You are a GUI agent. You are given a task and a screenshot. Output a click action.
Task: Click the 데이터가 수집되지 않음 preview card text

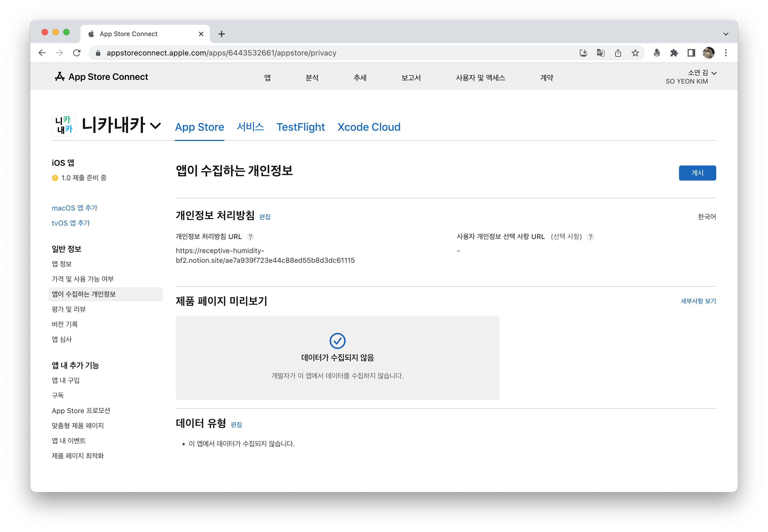(337, 358)
